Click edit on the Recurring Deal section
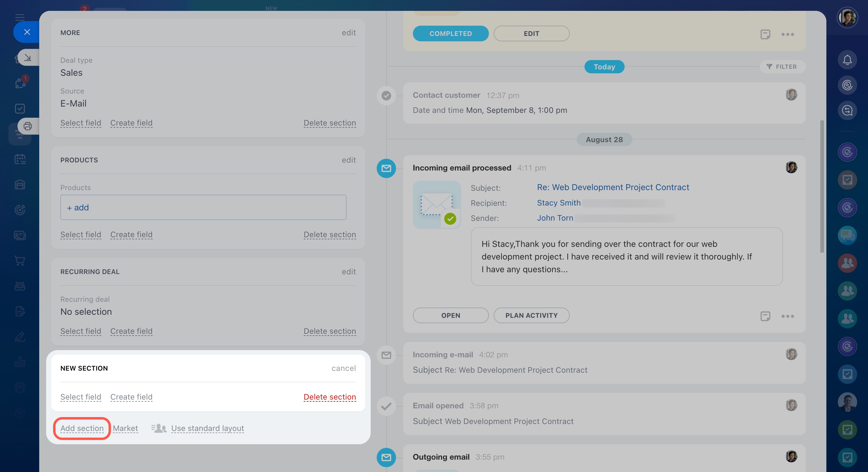 point(348,272)
